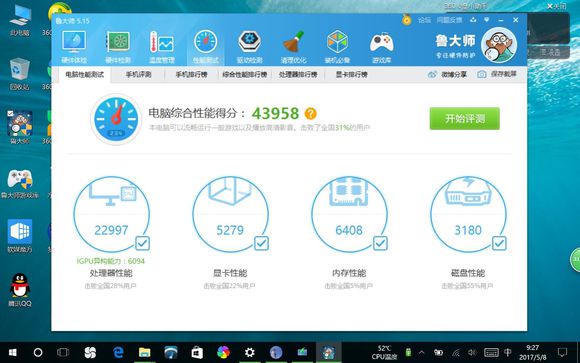Open 鲁大师 desktop shortcut
Viewport: 580px width, 363px height.
[x=20, y=128]
